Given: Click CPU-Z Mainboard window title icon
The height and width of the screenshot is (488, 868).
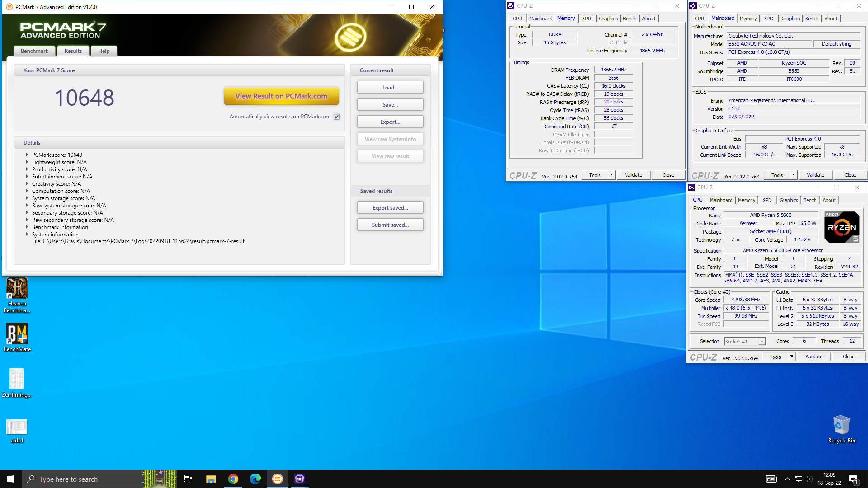Looking at the screenshot, I should tap(693, 6).
